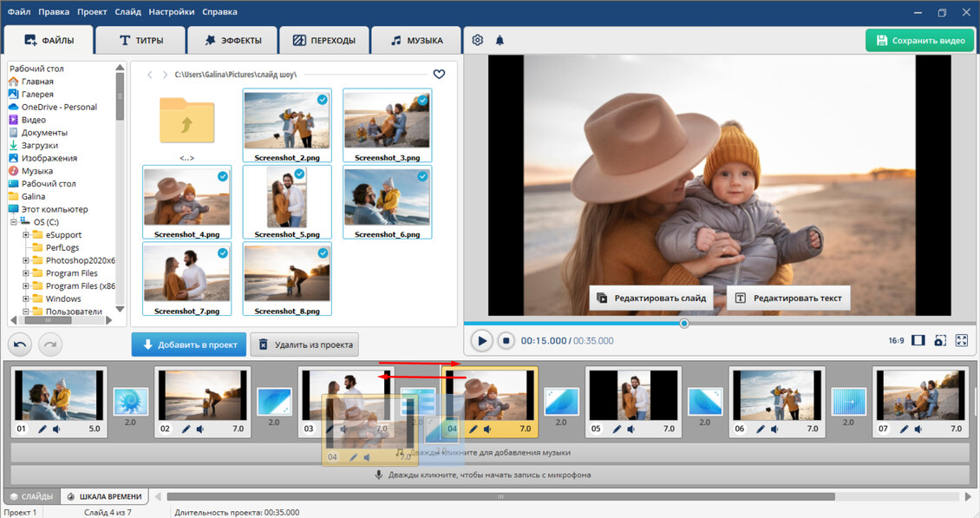The image size is (980, 518).
Task: Click the heart favorites icon in file browser
Action: [439, 75]
